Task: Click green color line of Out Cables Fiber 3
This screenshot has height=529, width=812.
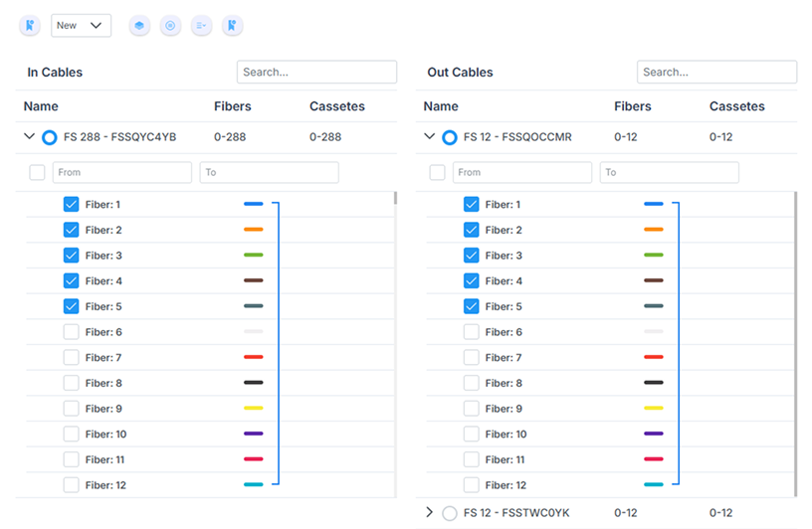Action: click(654, 255)
